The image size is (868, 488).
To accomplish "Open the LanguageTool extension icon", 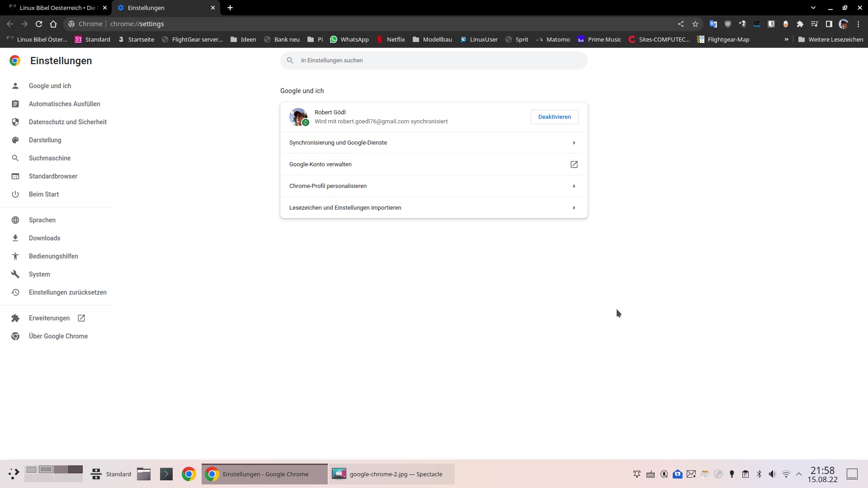I will pyautogui.click(x=756, y=23).
